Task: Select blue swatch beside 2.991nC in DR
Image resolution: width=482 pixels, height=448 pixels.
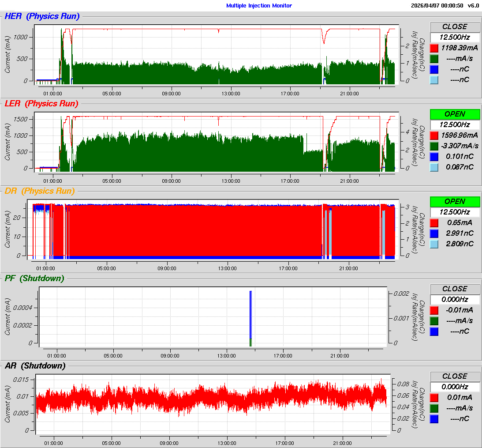Action: click(x=434, y=233)
